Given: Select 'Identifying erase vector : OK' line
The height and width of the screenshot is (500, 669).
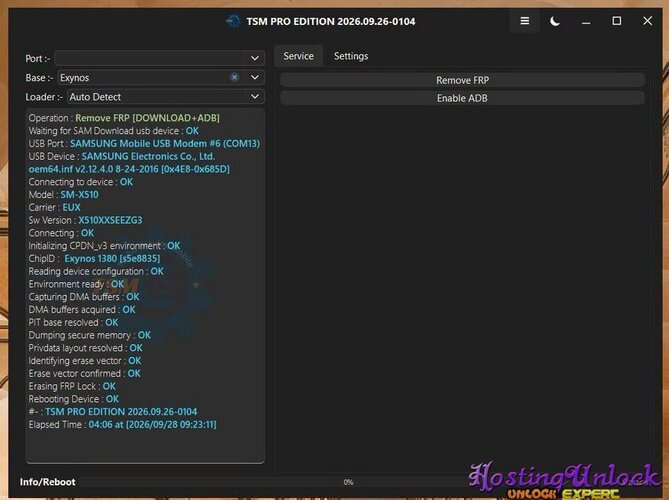Looking at the screenshot, I should (x=84, y=361).
